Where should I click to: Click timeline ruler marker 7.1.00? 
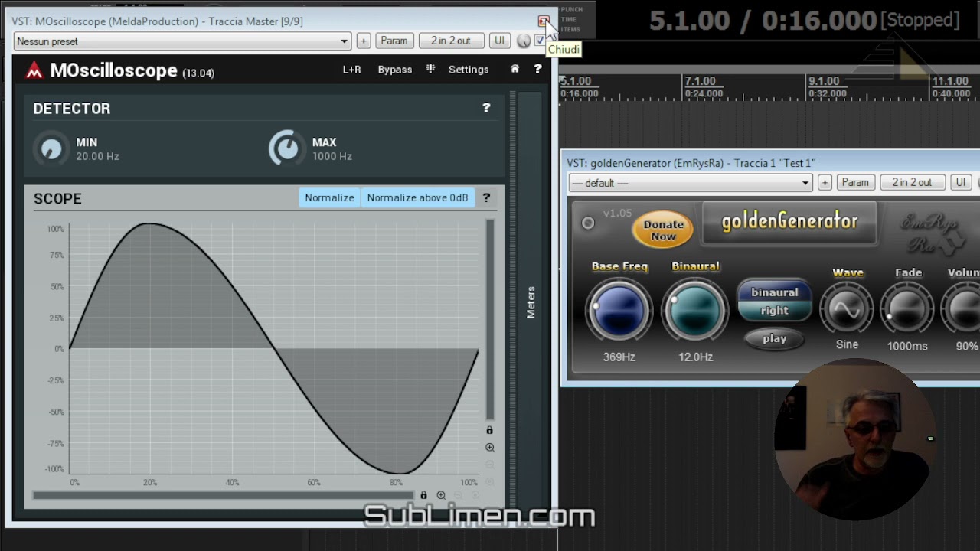click(x=700, y=81)
